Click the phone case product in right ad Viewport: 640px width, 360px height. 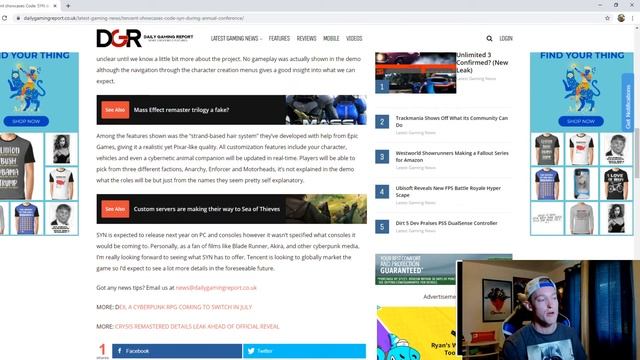581,184
